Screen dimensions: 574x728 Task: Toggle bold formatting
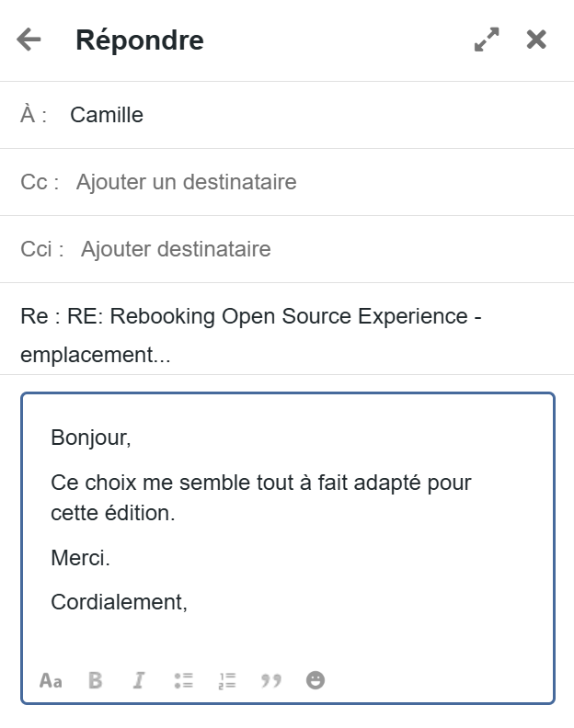[x=95, y=681]
